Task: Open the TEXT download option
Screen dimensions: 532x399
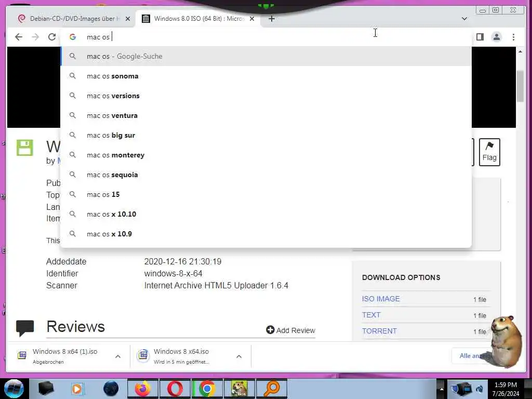Action: pos(371,315)
